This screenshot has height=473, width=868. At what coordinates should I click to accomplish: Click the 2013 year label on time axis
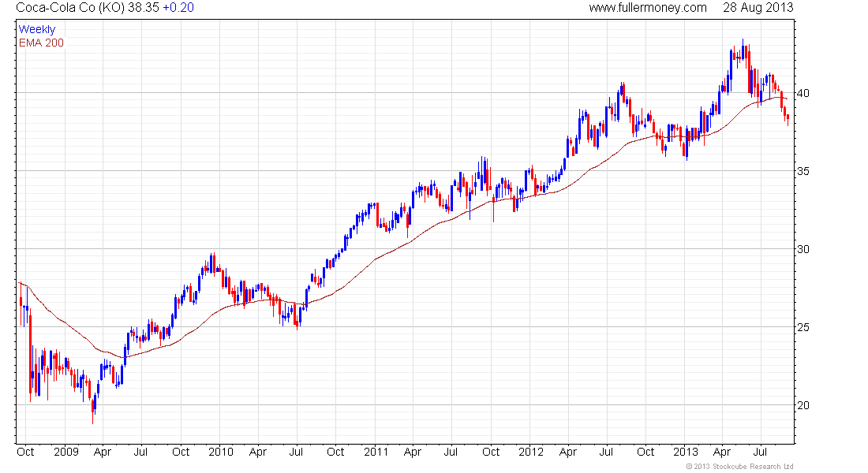pos(685,452)
